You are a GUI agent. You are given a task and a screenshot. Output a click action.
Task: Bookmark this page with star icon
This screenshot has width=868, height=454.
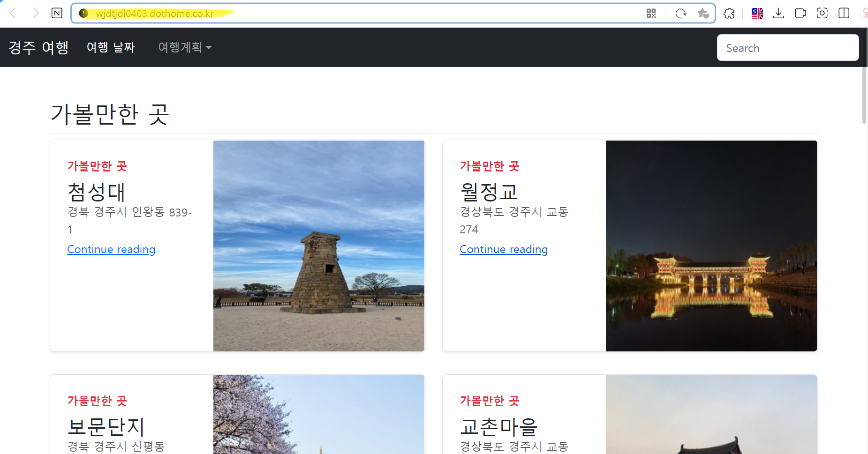point(702,13)
